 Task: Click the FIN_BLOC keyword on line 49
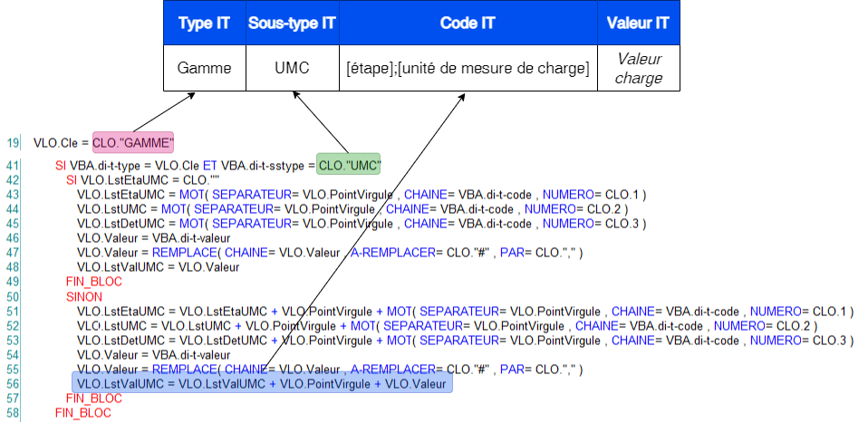click(x=89, y=282)
